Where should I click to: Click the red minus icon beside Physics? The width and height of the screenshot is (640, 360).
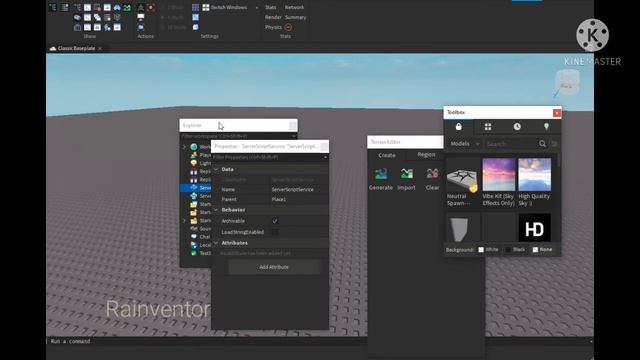[288, 27]
